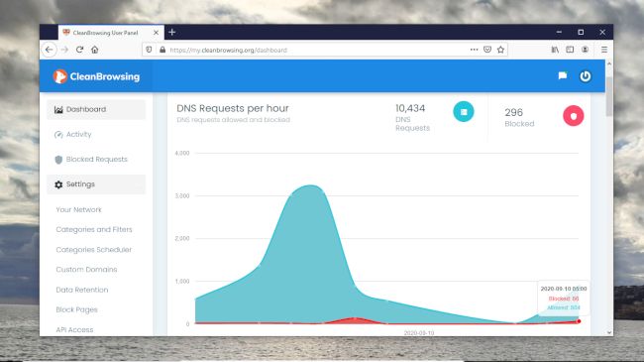Click the page vertical scrollbar thumb

tap(609, 96)
